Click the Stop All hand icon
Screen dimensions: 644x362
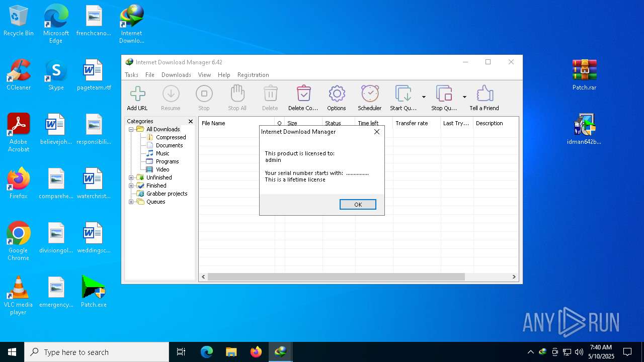tap(237, 98)
